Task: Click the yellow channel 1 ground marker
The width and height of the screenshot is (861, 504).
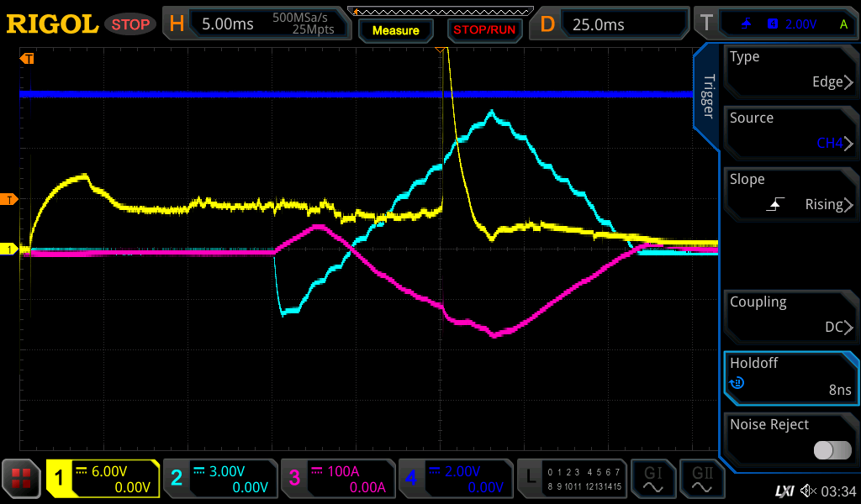Action: (10, 249)
